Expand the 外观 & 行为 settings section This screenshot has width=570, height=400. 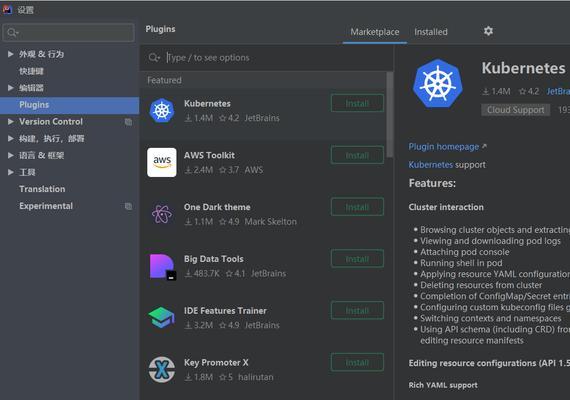click(11, 54)
